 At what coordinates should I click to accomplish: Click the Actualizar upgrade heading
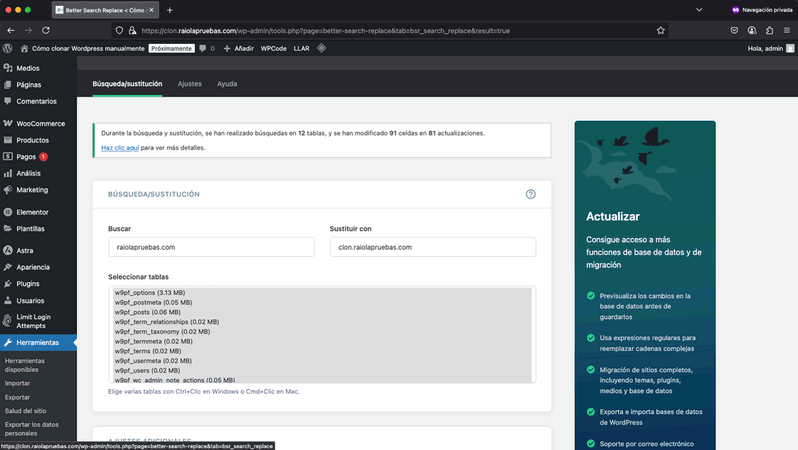(x=613, y=216)
